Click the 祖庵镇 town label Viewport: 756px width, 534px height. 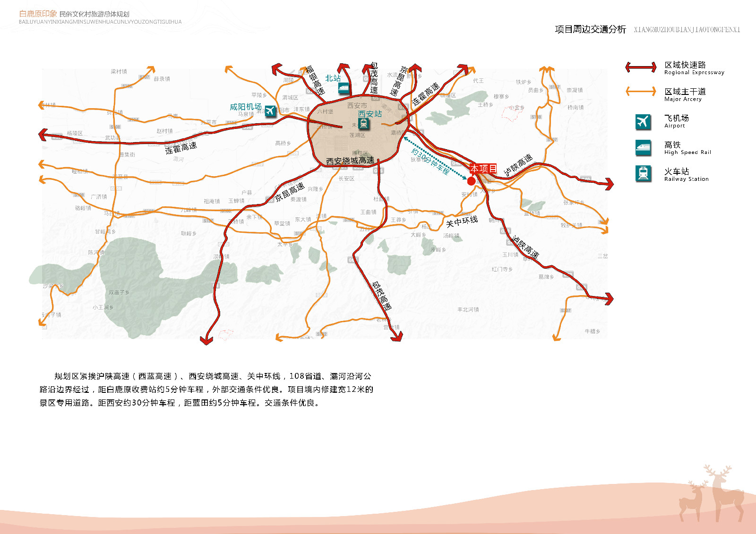pyautogui.click(x=212, y=201)
